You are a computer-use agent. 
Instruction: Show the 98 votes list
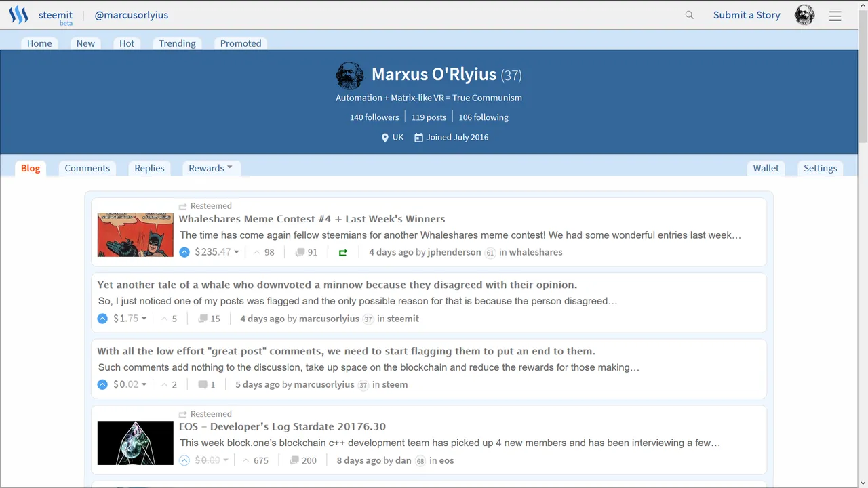[x=264, y=252]
